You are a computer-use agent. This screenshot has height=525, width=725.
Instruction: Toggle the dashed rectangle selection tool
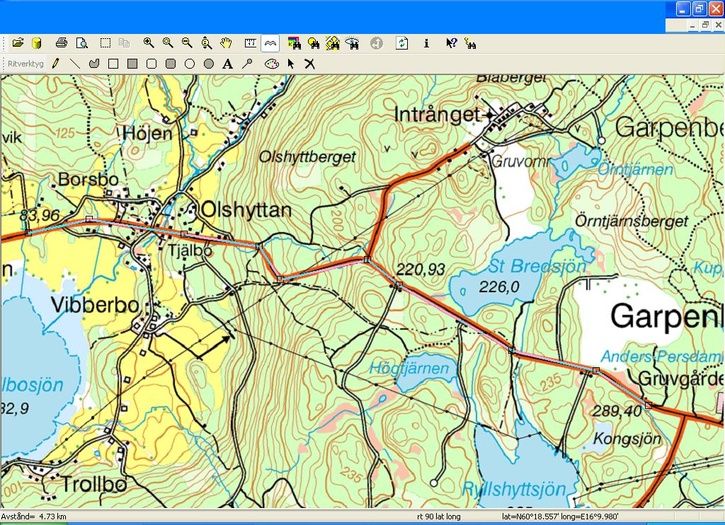[105, 43]
